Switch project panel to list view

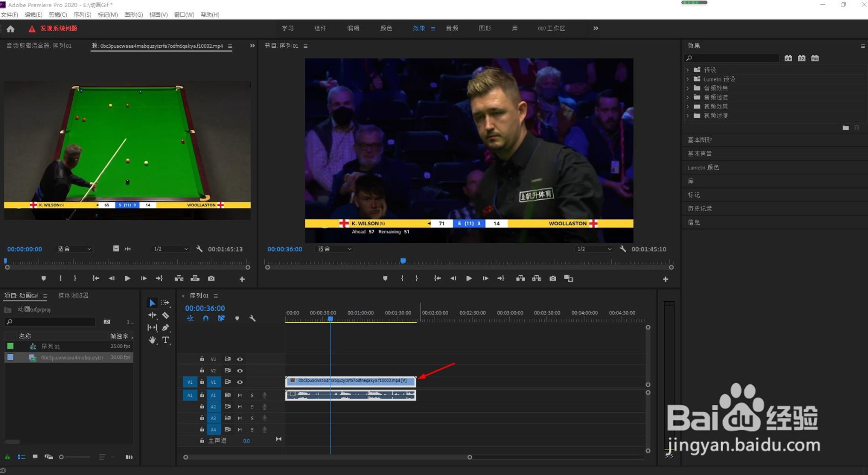21,457
